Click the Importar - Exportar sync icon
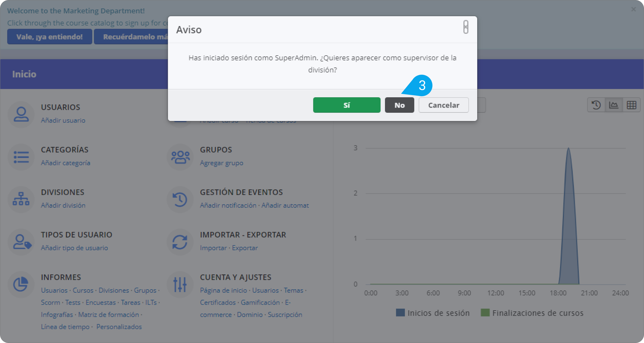Image resolution: width=644 pixels, height=343 pixels. coord(180,242)
